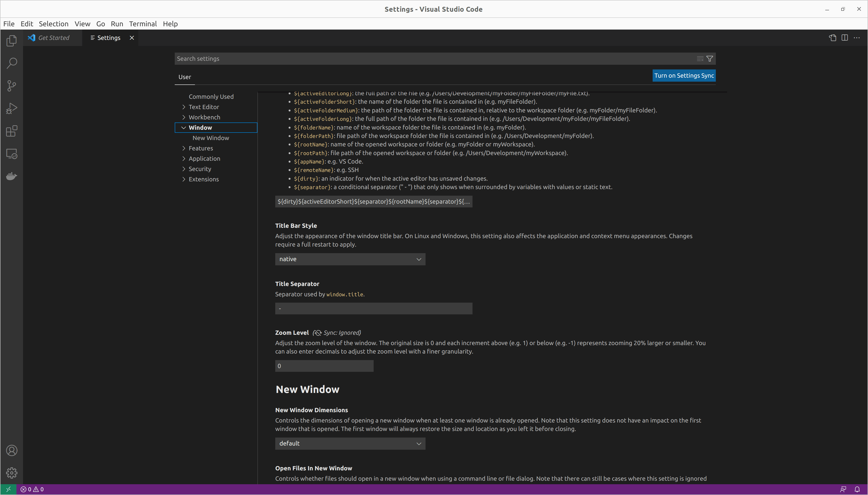Screen dimensions: 868x495
Task: Open the Terminal menu
Action: (x=143, y=24)
